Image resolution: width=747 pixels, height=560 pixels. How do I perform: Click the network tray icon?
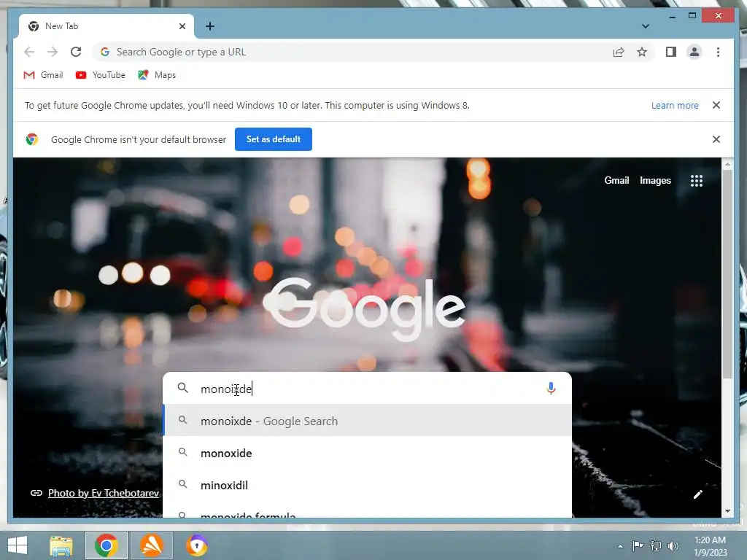pos(656,545)
